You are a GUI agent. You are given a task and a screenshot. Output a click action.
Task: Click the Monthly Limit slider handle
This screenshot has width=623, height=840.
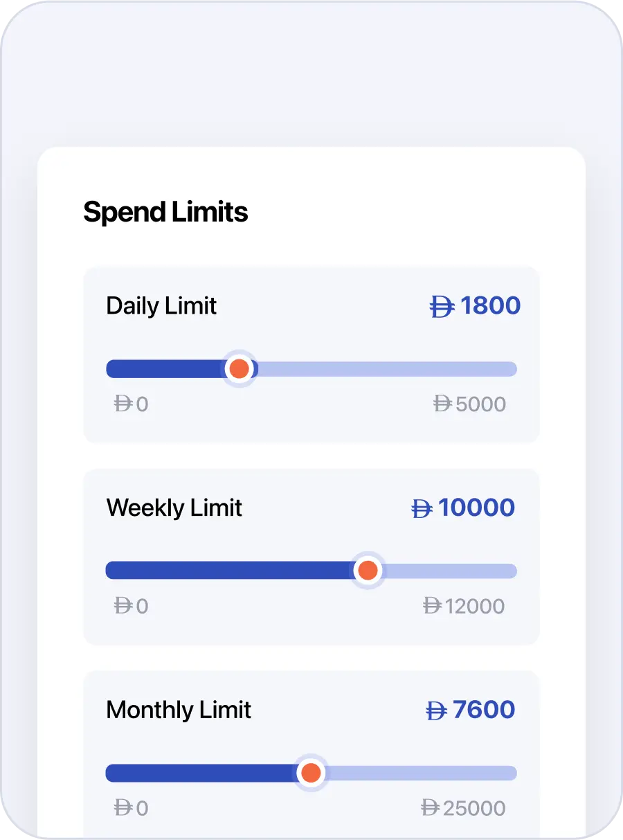tap(311, 773)
